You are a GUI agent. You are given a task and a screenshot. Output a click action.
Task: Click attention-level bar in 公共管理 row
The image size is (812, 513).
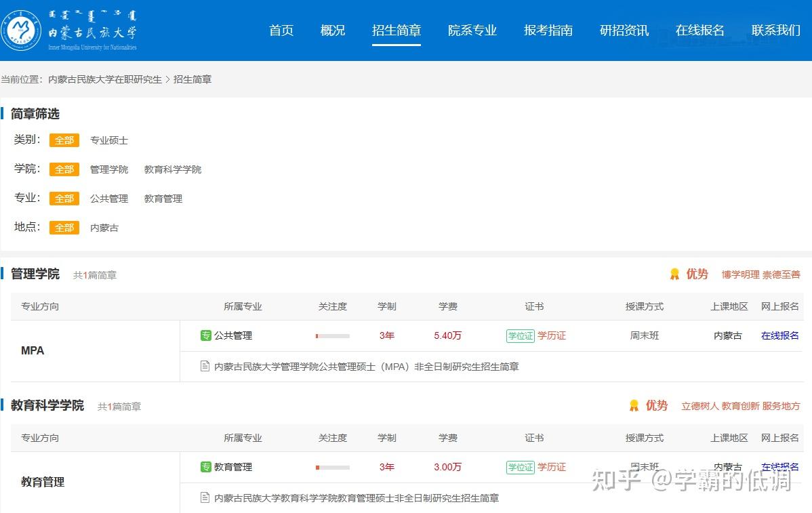point(333,336)
